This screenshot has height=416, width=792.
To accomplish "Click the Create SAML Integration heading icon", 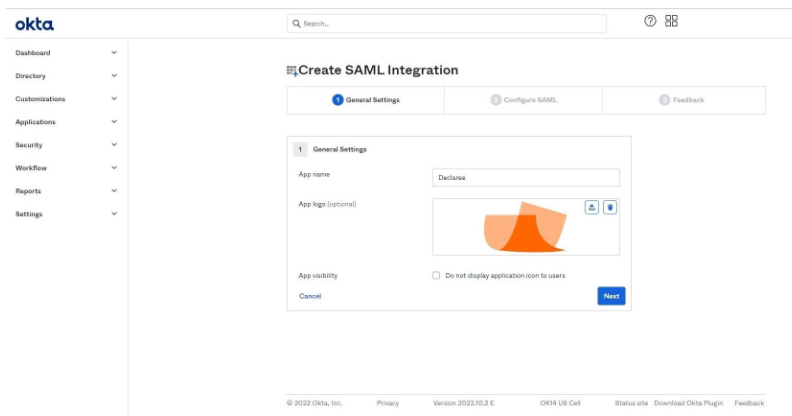I will coord(292,71).
